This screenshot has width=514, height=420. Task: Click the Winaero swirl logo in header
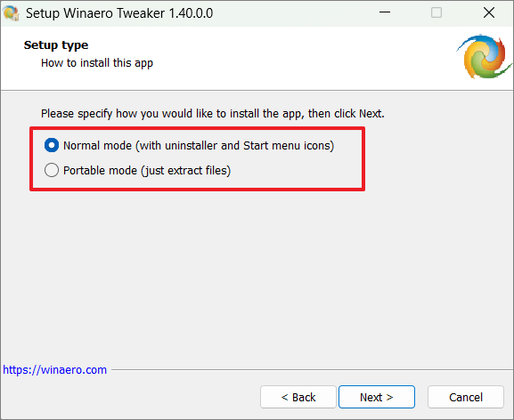[484, 57]
